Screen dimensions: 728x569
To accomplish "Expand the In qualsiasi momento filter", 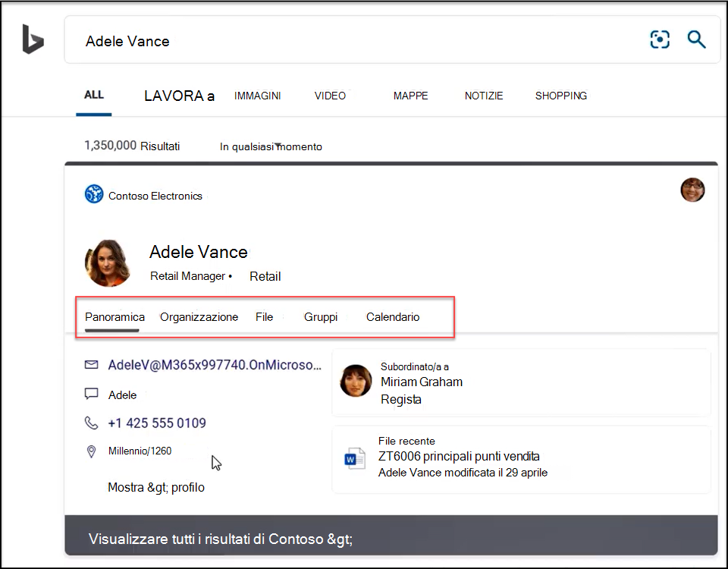I will (x=271, y=146).
